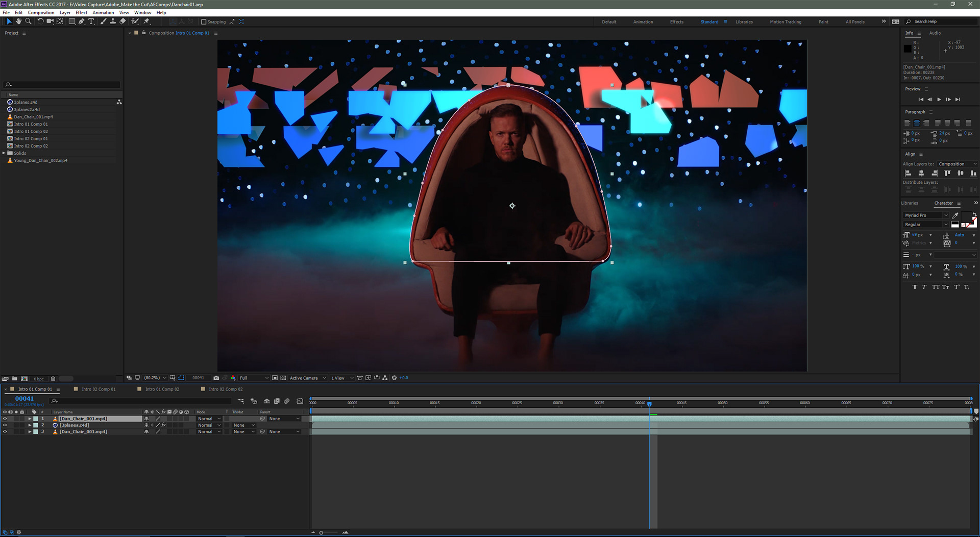Select the Clone Stamp tool

[113, 21]
